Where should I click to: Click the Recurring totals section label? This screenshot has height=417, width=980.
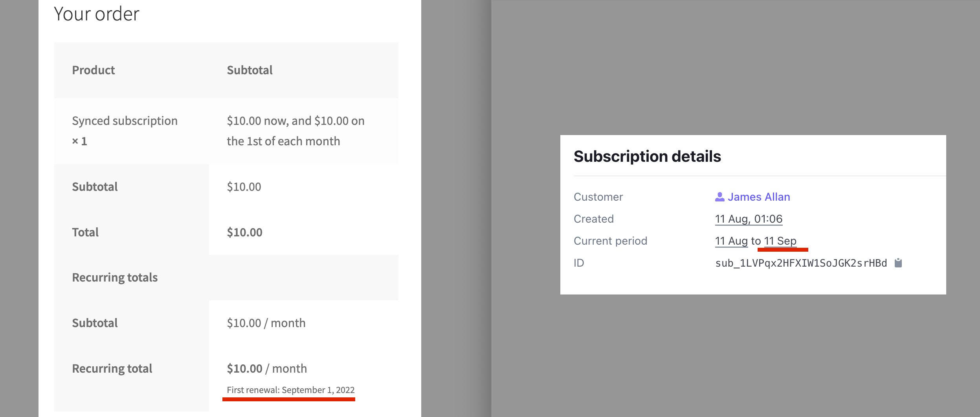pyautogui.click(x=115, y=277)
